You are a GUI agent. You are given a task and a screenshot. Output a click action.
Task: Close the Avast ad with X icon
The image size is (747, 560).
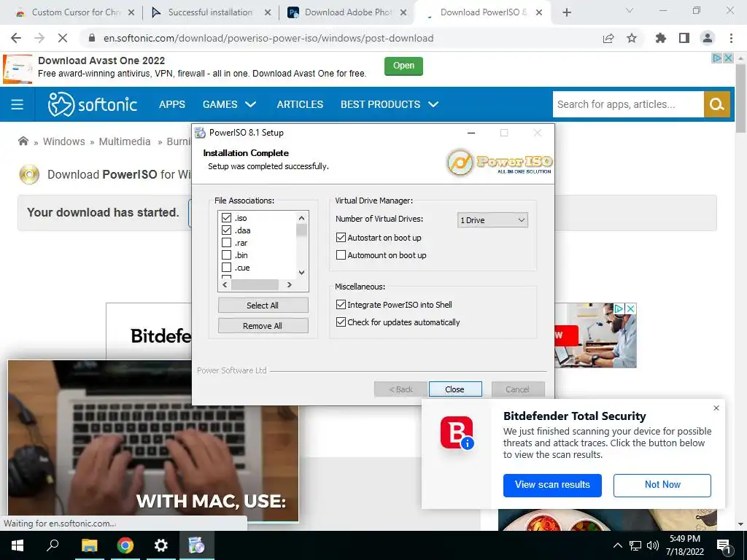pyautogui.click(x=728, y=58)
